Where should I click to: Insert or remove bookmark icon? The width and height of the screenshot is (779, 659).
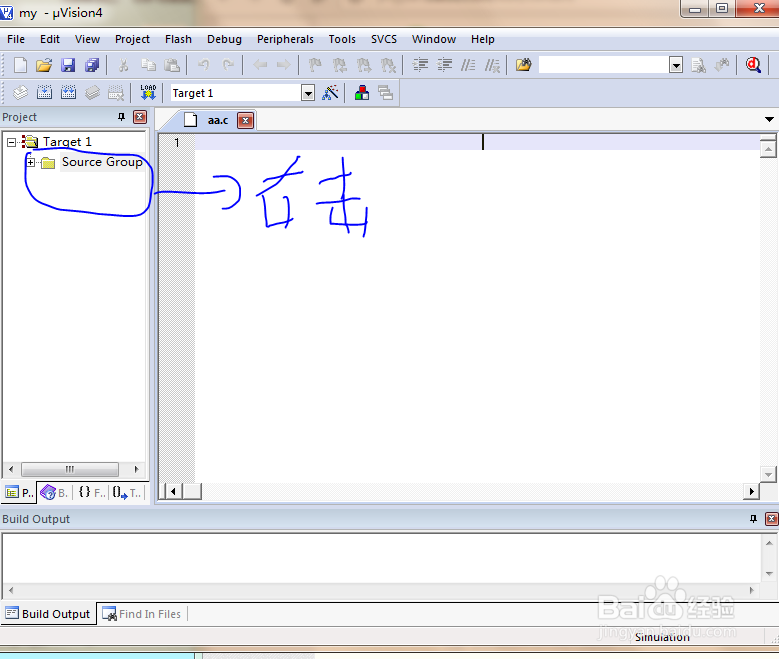click(315, 65)
